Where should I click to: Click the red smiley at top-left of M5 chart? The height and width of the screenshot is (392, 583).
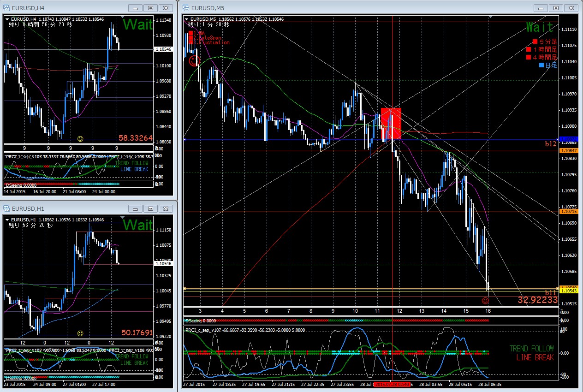coord(195,60)
